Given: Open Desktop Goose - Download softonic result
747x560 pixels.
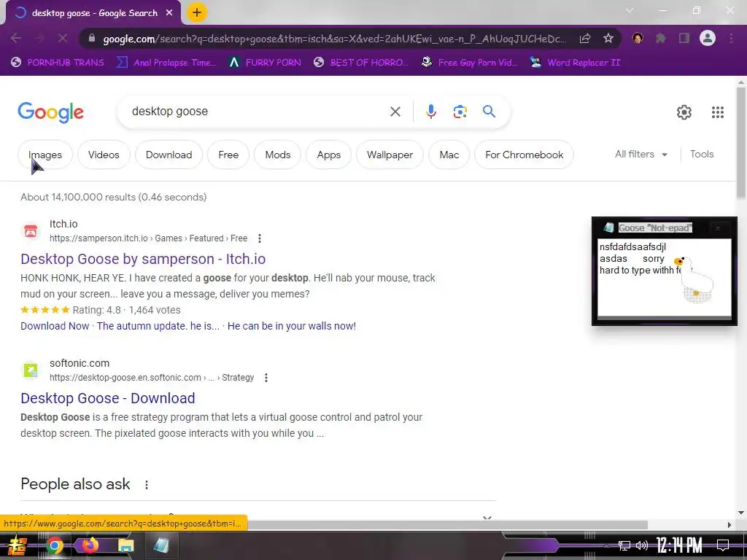Looking at the screenshot, I should (x=108, y=398).
